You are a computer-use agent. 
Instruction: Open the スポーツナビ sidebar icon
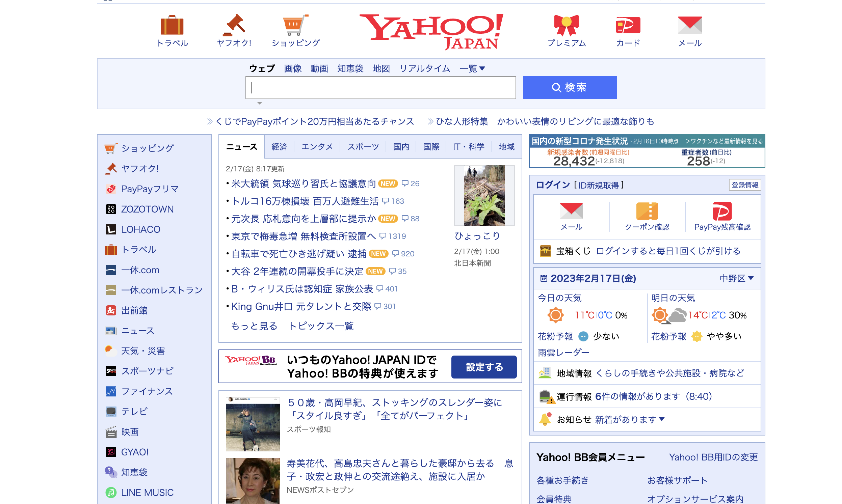coord(111,371)
